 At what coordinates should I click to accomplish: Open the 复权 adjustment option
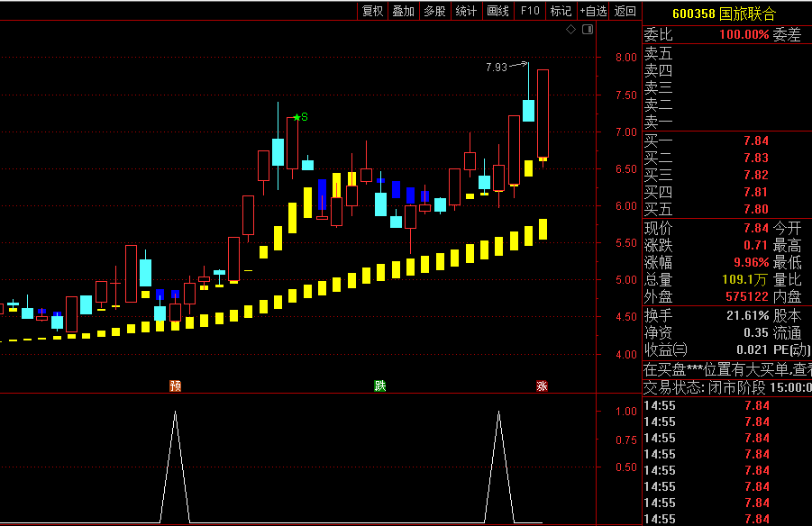(372, 11)
